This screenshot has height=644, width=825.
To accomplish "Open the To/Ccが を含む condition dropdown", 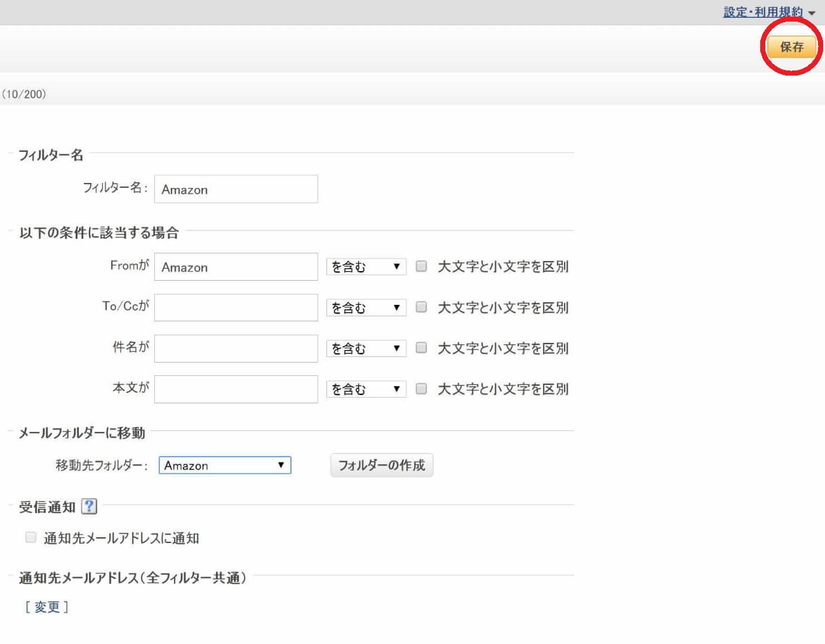I will pos(366,308).
